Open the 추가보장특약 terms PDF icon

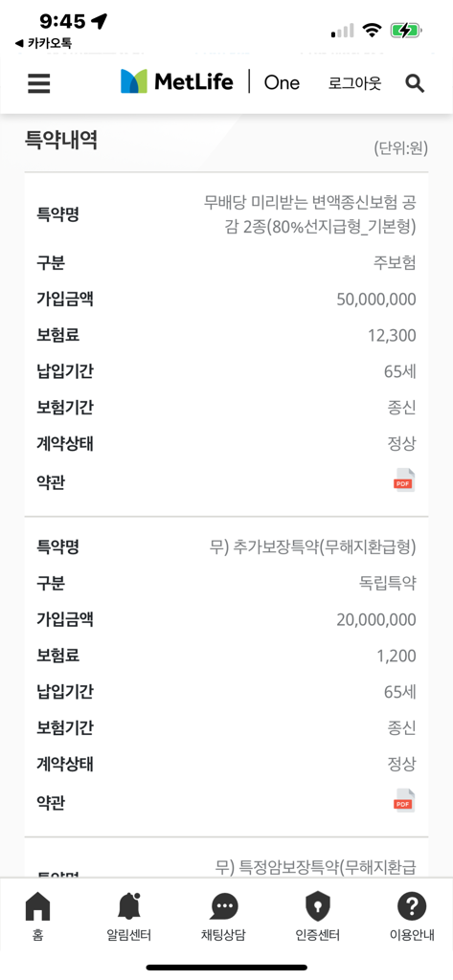coord(403,801)
